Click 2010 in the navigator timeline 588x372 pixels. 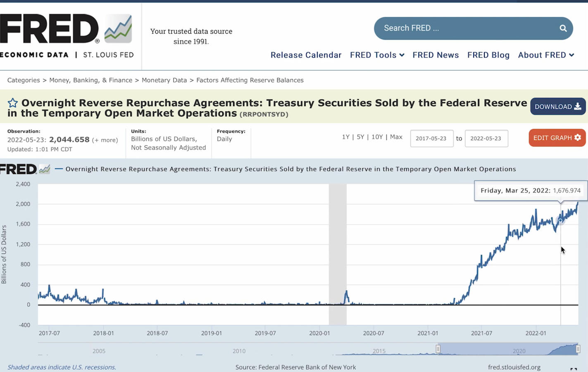point(239,351)
